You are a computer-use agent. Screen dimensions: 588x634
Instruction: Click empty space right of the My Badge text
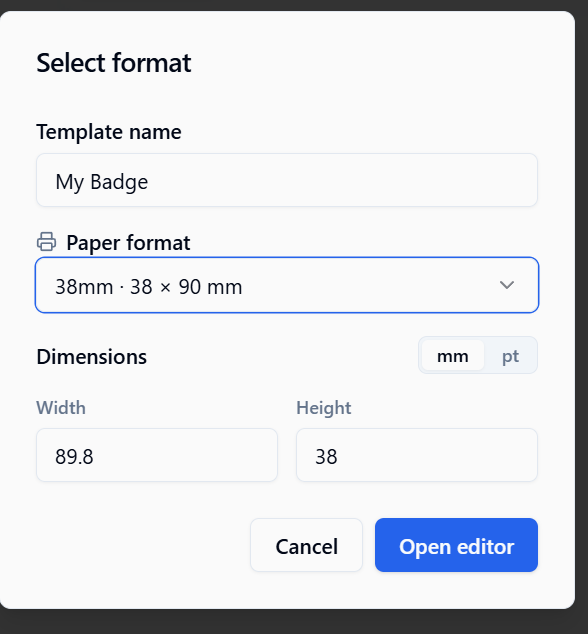(340, 180)
